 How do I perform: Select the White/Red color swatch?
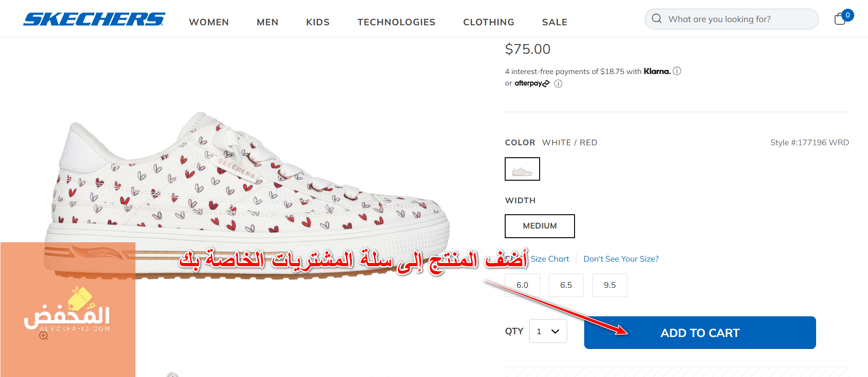point(522,169)
